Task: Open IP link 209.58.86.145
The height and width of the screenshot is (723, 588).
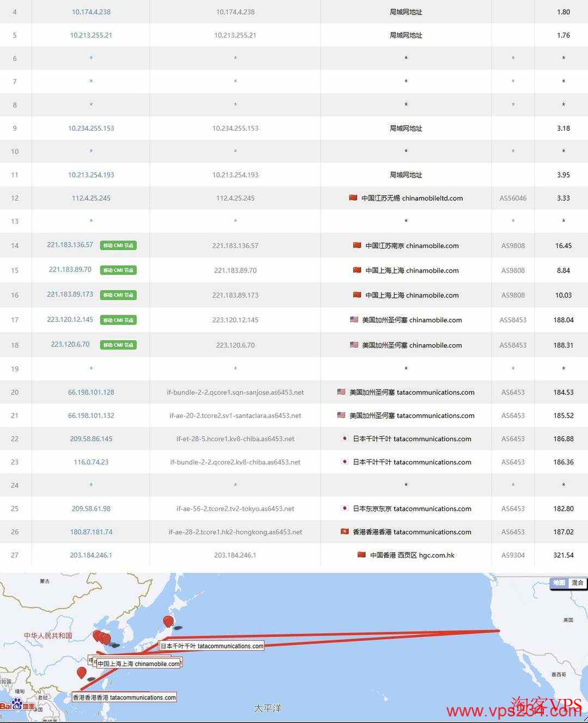Action: 91,439
